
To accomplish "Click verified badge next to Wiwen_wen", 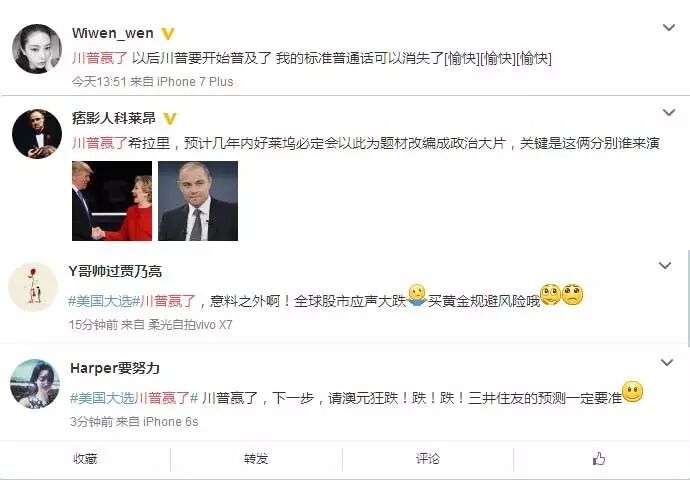I will coord(168,33).
